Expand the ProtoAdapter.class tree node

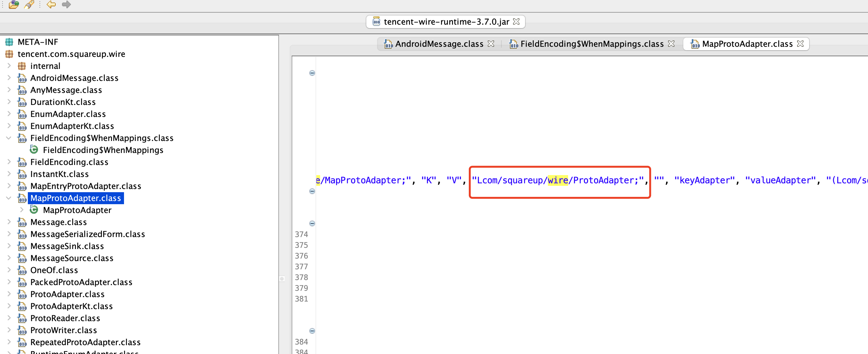click(9, 294)
